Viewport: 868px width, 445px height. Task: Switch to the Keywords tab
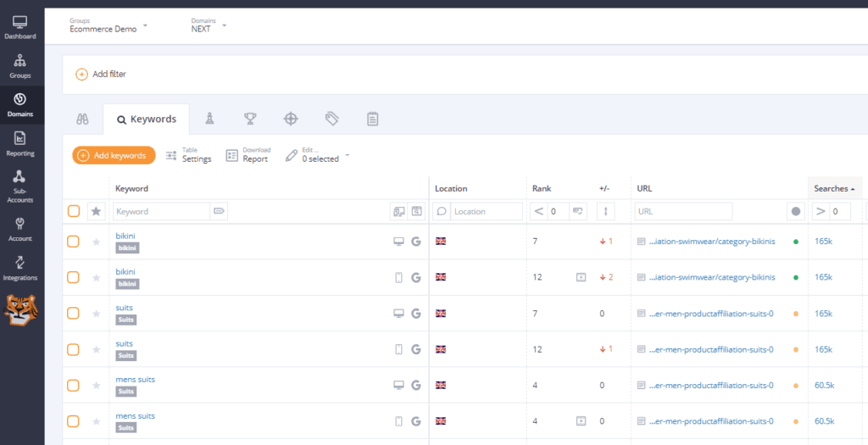[x=147, y=120]
